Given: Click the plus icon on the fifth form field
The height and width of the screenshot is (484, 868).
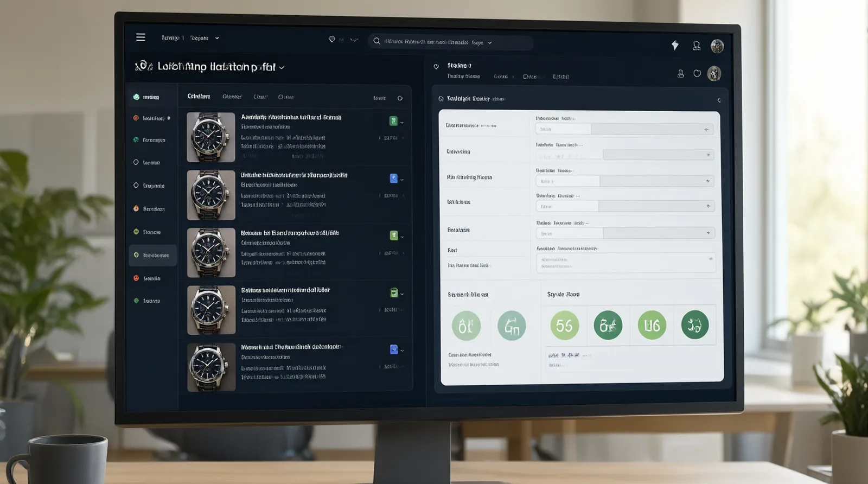Looking at the screenshot, I should coord(708,233).
